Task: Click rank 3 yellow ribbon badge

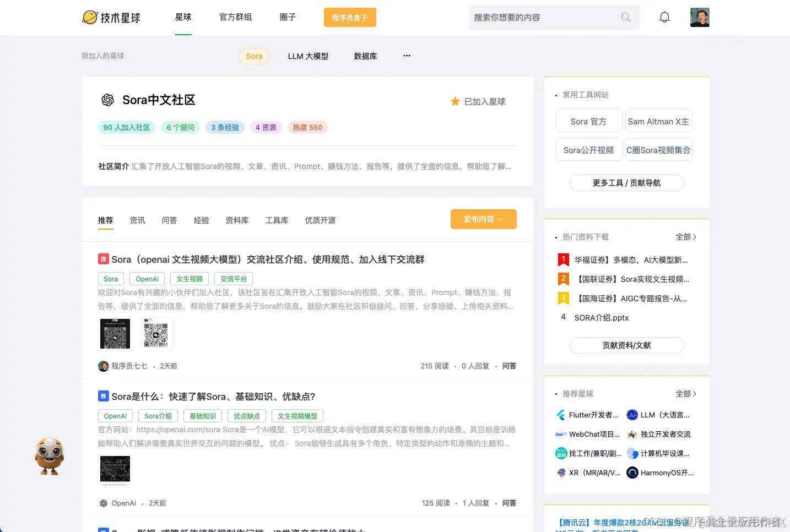Action: pos(563,298)
